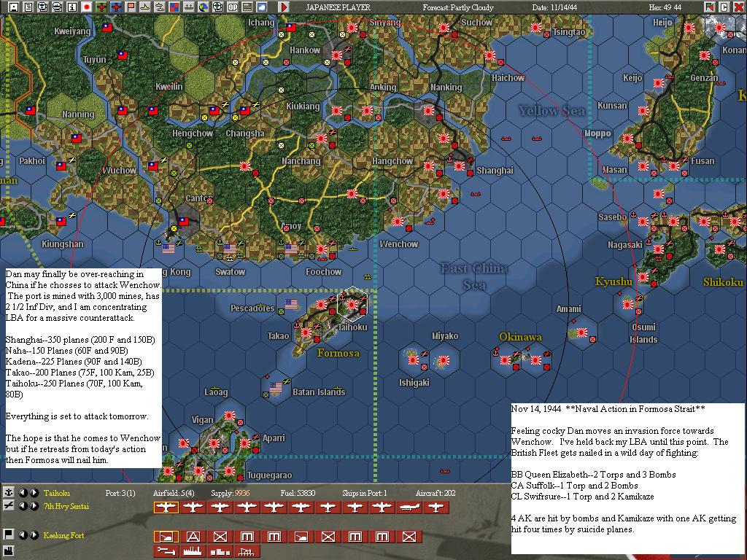Click the Japanese flag at Takao
The height and width of the screenshot is (560, 747).
pos(306,332)
